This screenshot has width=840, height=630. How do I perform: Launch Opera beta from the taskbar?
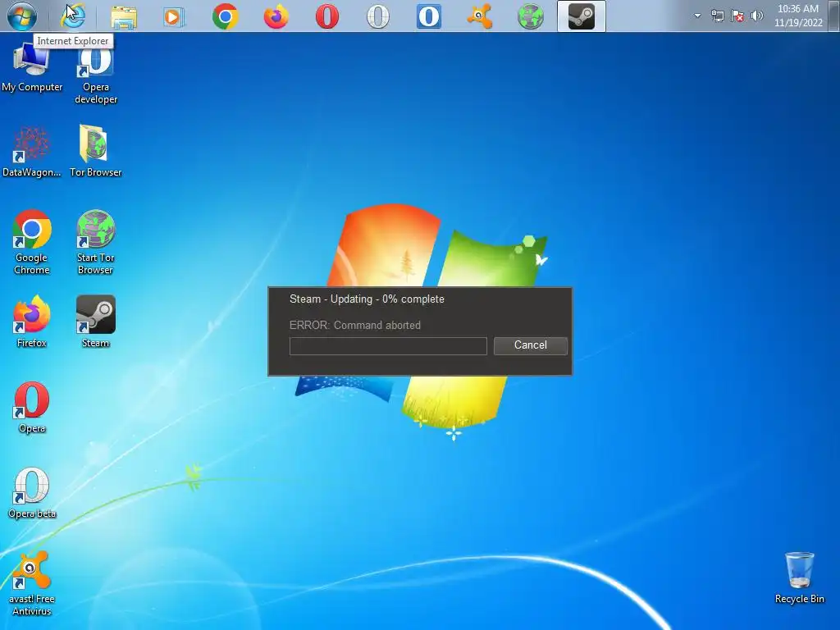click(x=377, y=16)
